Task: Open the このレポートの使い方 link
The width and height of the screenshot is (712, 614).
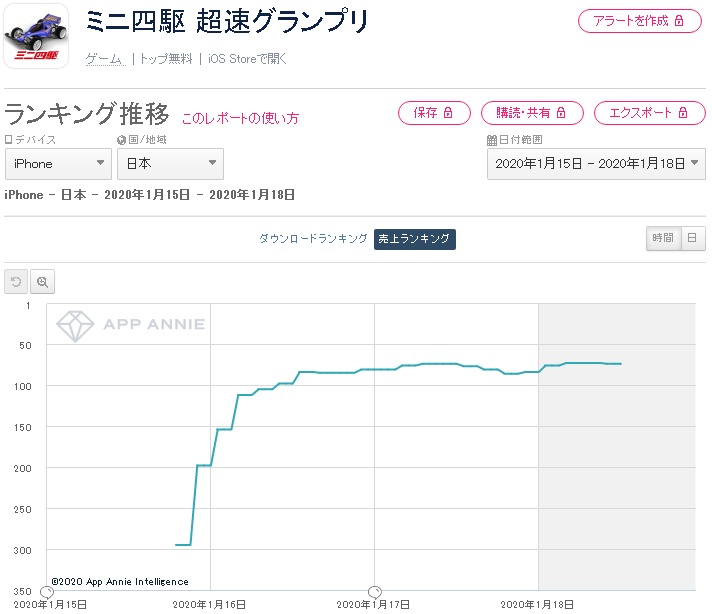Action: [x=240, y=118]
